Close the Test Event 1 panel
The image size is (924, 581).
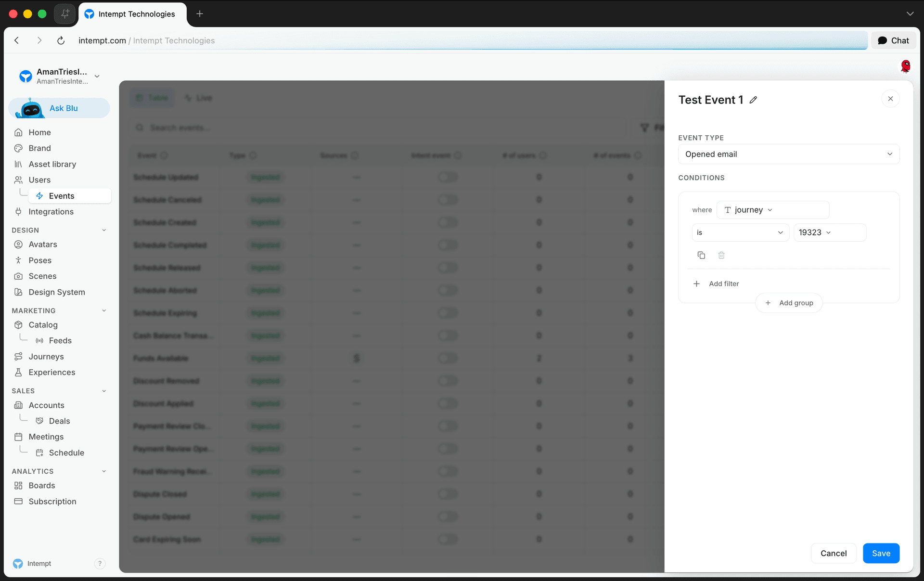890,99
